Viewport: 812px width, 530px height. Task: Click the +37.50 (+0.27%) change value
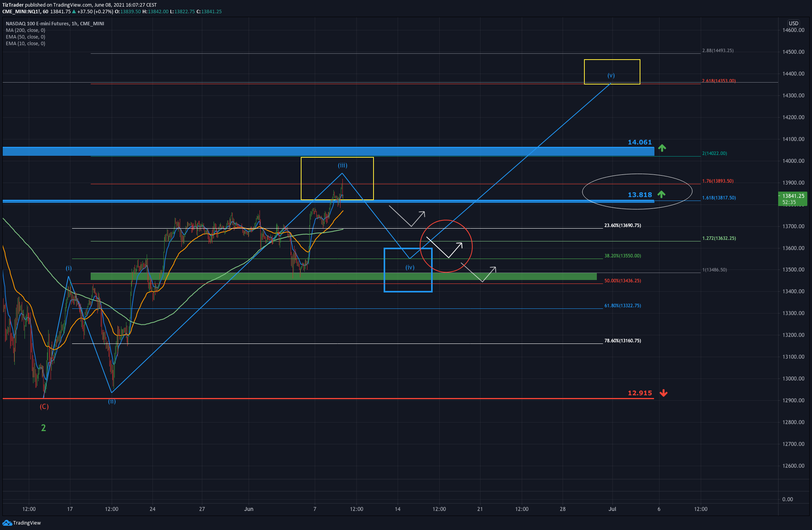coord(95,12)
